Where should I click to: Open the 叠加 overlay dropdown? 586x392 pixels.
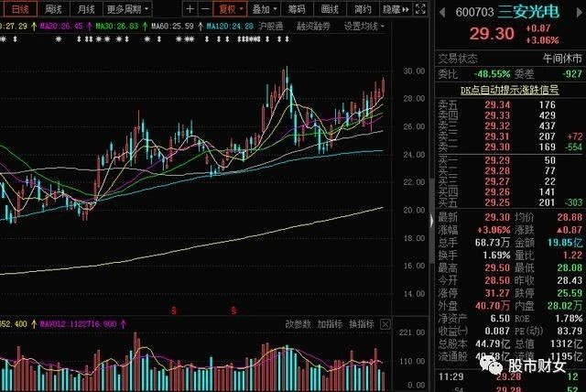[265, 8]
